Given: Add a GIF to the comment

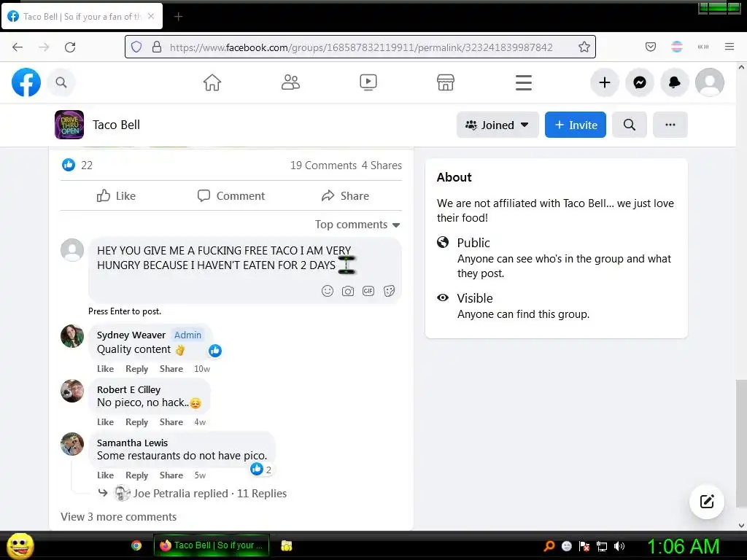Looking at the screenshot, I should point(368,291).
